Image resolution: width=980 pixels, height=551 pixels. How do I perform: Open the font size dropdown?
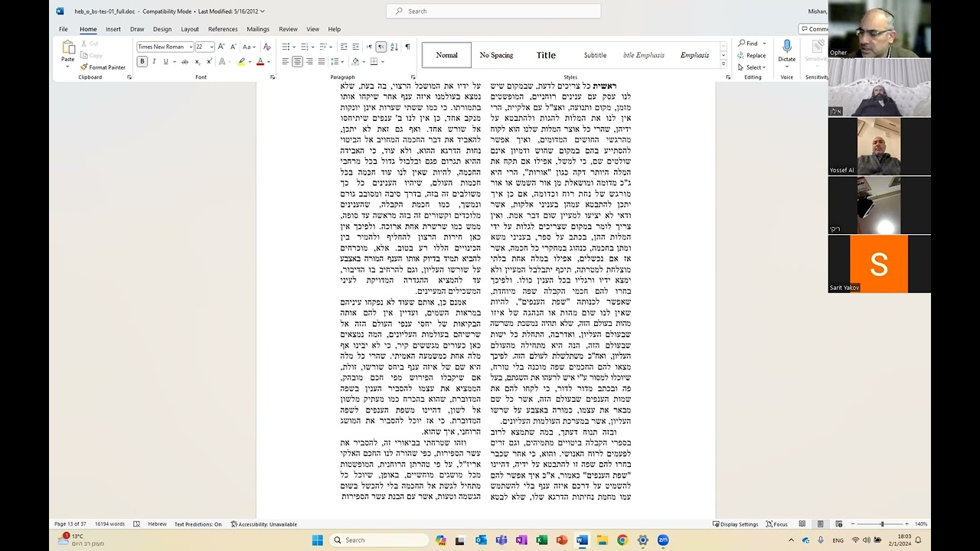[211, 47]
